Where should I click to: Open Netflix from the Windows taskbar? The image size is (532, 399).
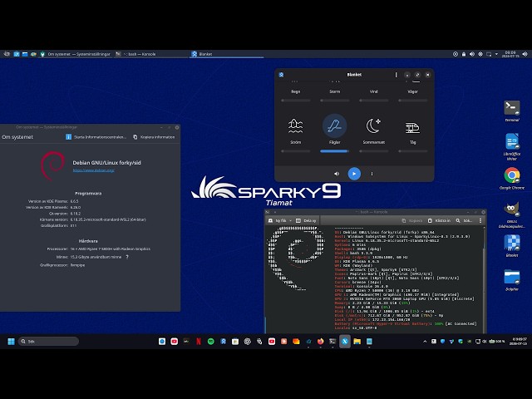(x=199, y=342)
